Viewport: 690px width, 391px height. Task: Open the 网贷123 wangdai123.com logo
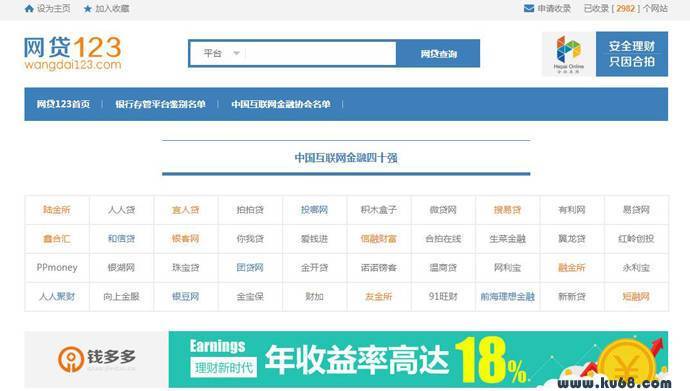(x=73, y=53)
